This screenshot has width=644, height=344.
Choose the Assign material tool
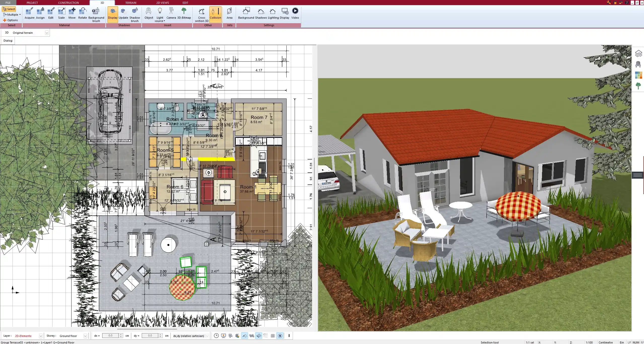[40, 13]
